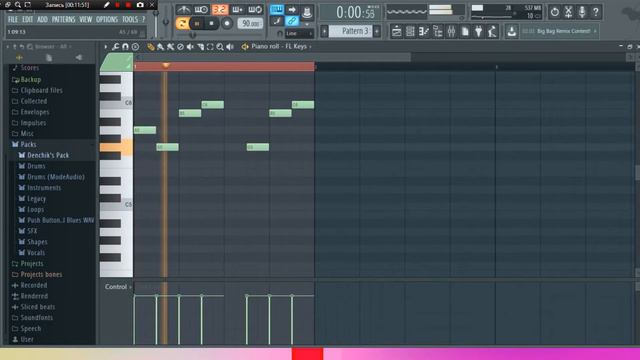The height and width of the screenshot is (360, 640).
Task: Open the ADD menu
Action: [42, 20]
